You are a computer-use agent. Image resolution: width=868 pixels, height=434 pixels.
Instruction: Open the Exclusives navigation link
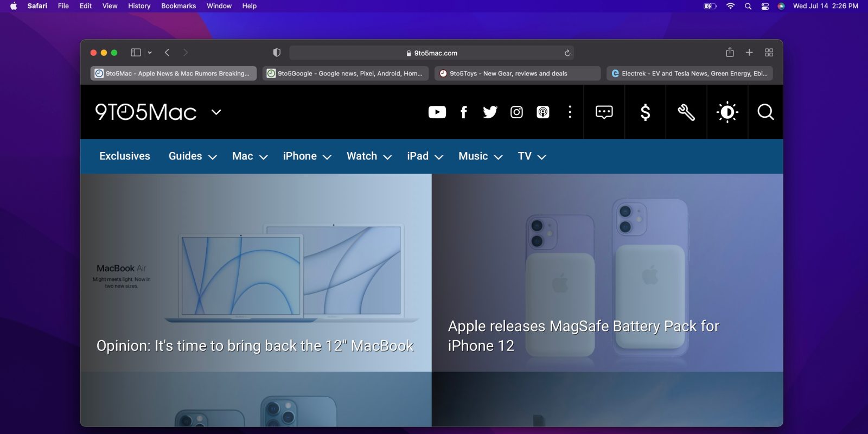125,156
